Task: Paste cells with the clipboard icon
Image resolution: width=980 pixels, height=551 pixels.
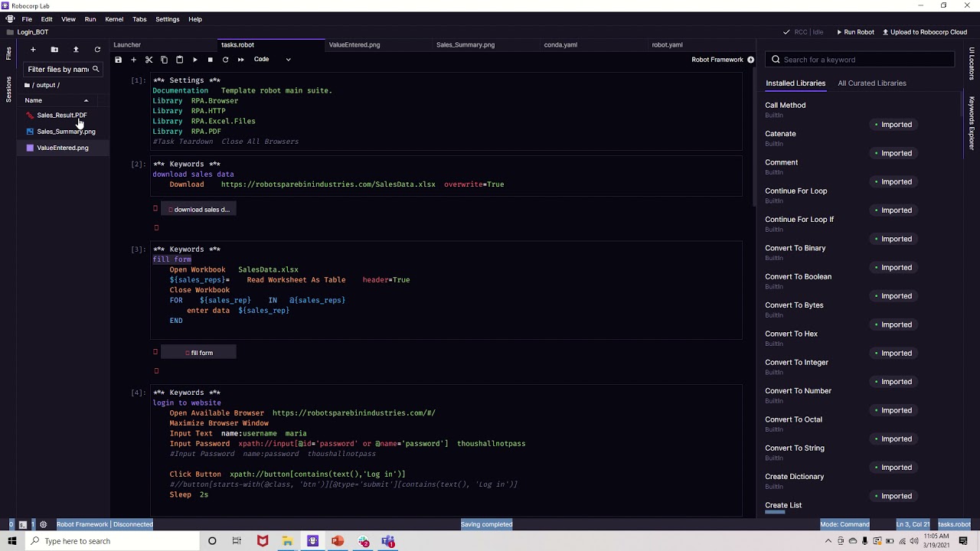Action: coord(179,60)
